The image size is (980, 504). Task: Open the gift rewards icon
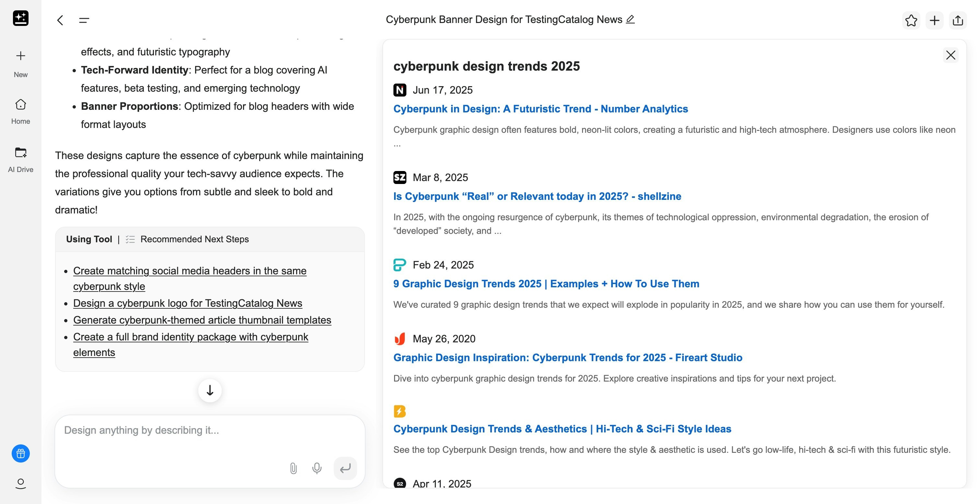[20, 453]
